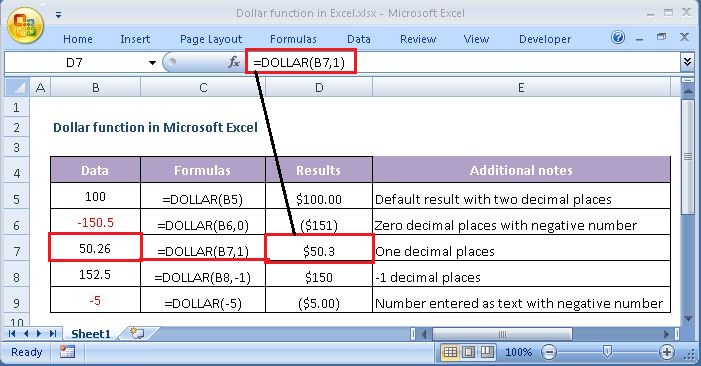Select cell containing -150.5
Image resolution: width=701 pixels, height=366 pixels.
pyautogui.click(x=95, y=222)
